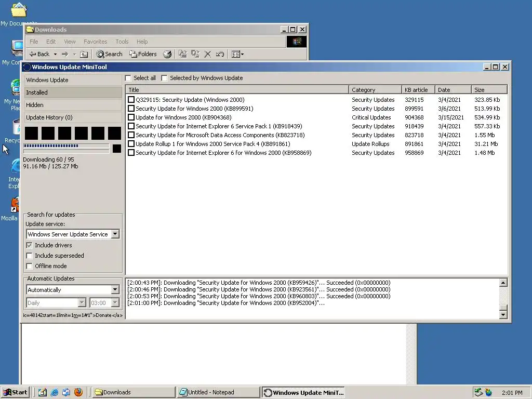
Task: Switch to Hidden sidebar tab
Action: (73, 105)
